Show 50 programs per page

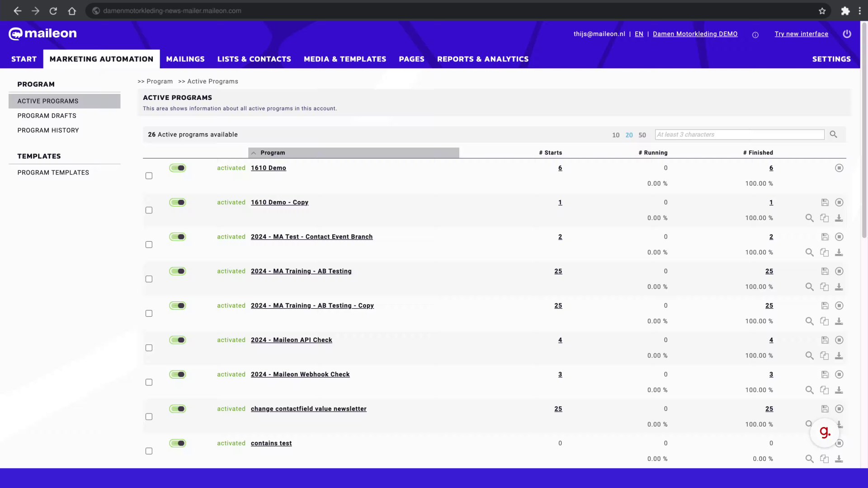click(x=642, y=135)
